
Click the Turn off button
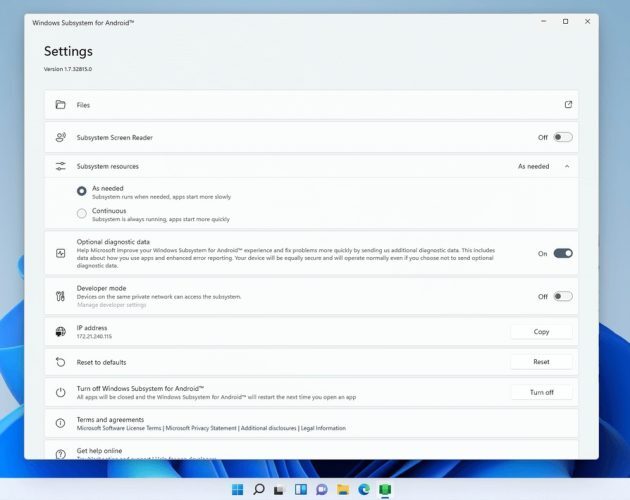541,392
